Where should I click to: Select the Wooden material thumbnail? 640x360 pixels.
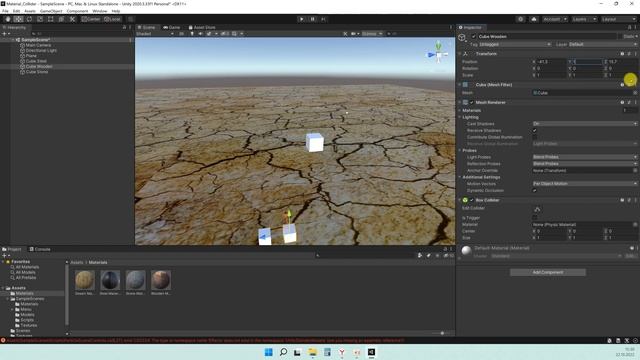pyautogui.click(x=161, y=280)
